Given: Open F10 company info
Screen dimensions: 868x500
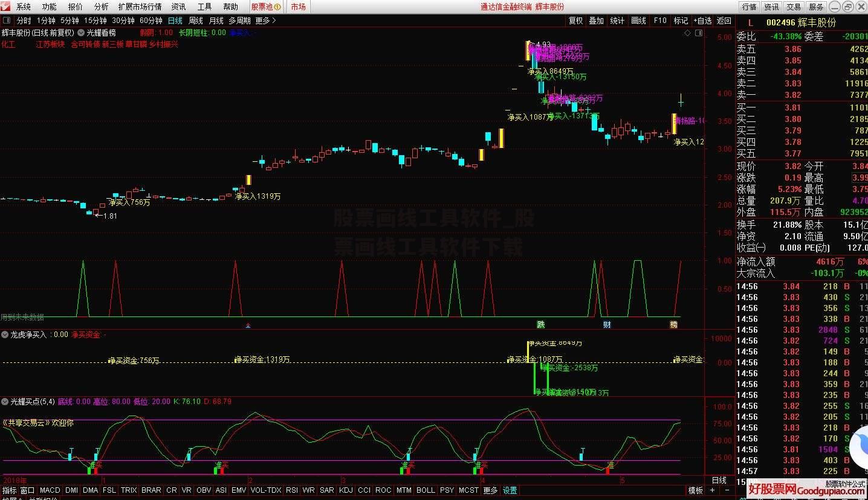Looking at the screenshot, I should pos(659,21).
